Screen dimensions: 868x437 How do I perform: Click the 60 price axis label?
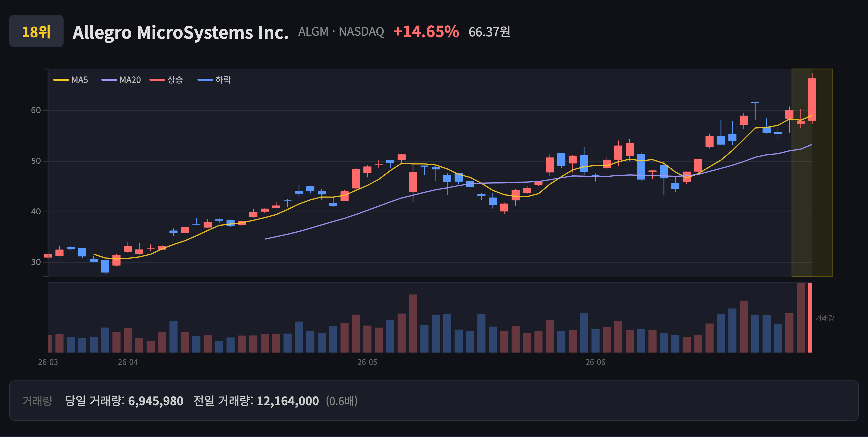[36, 110]
